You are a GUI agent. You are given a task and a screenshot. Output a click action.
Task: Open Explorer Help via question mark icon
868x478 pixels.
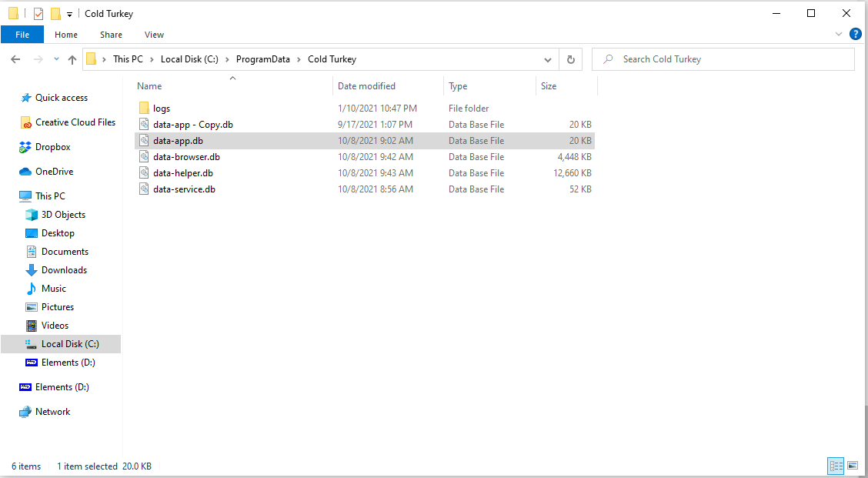coord(855,35)
